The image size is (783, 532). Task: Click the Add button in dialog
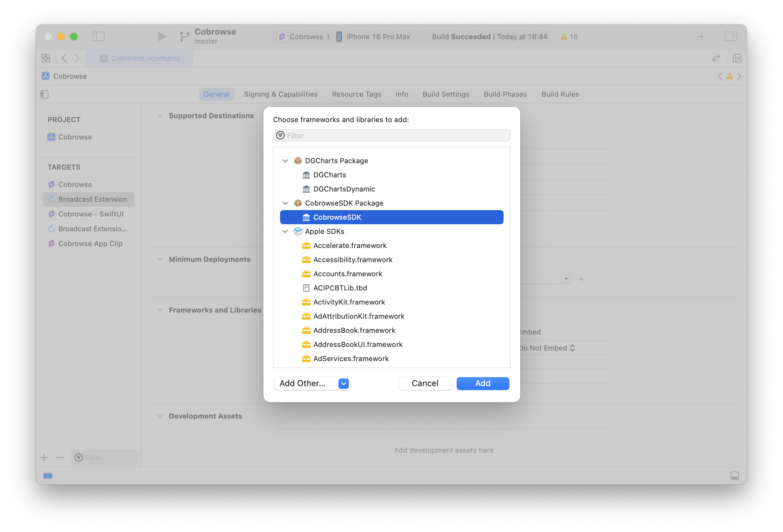[x=482, y=383]
